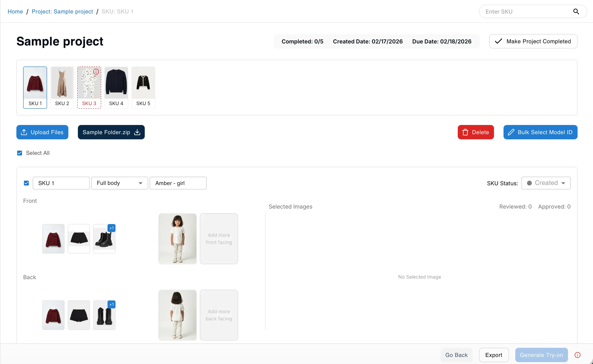Click back-facing girl model image

(177, 315)
